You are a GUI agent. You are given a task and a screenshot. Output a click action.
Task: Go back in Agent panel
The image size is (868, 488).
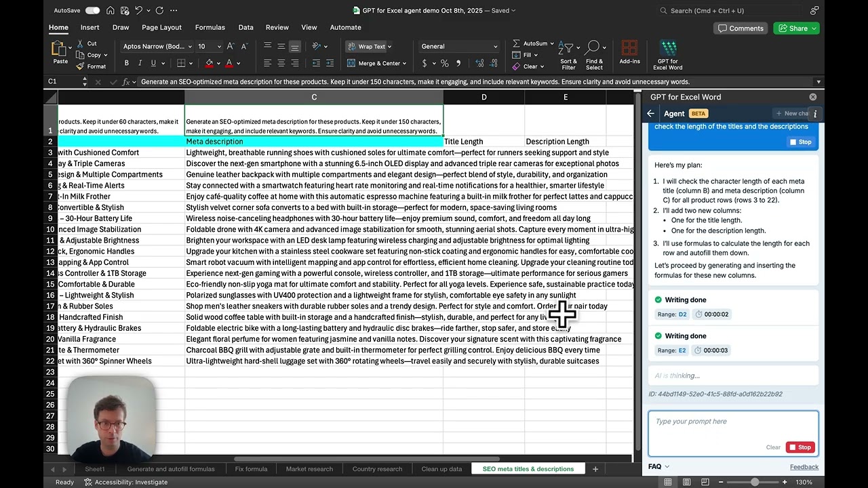tap(651, 113)
